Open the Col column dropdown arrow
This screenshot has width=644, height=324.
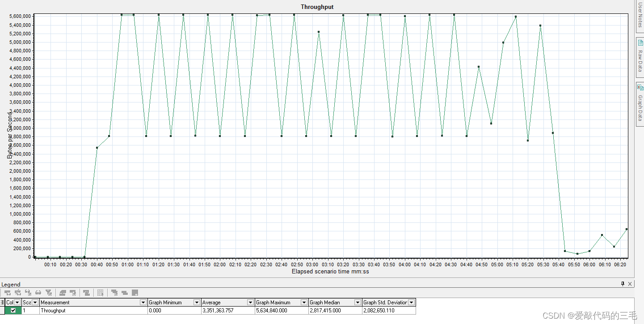pos(17,302)
